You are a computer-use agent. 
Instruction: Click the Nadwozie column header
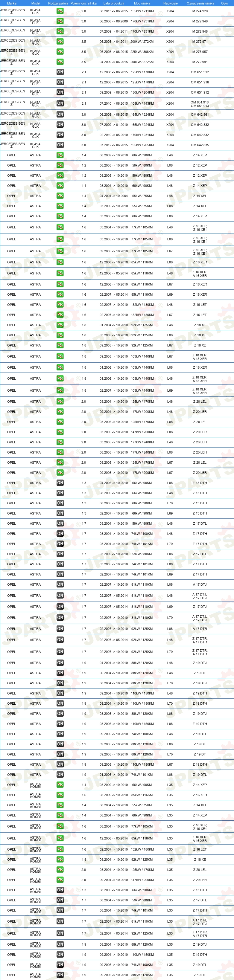pos(171,3)
